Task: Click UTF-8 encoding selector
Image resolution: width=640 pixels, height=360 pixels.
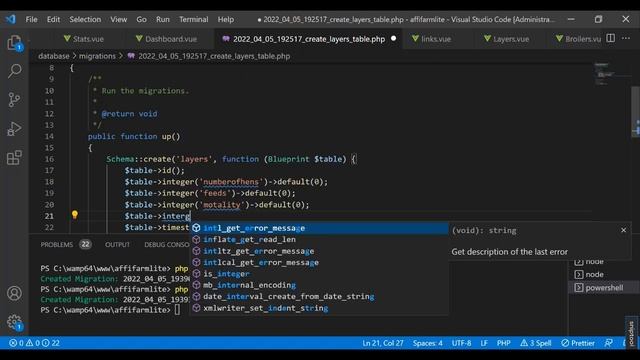Action: point(461,343)
